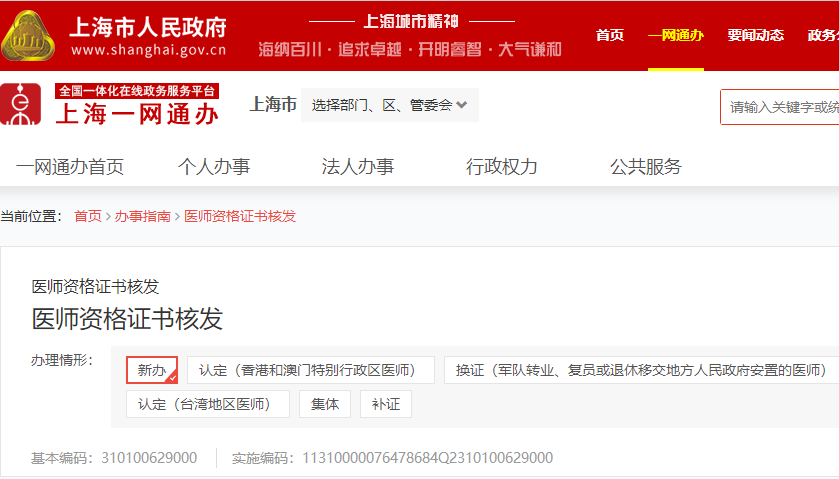Click the red 一网通办 portal logo icon

(22, 105)
